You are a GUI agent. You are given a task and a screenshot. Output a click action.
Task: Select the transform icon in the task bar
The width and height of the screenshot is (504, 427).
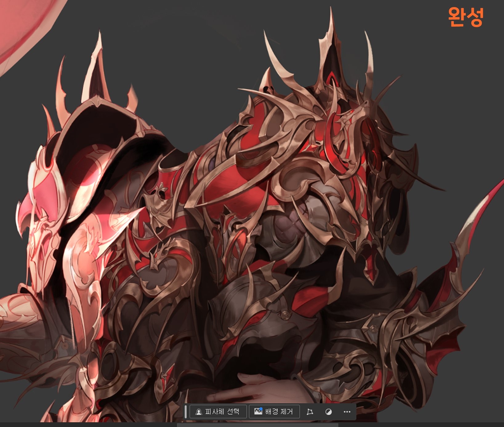point(310,412)
